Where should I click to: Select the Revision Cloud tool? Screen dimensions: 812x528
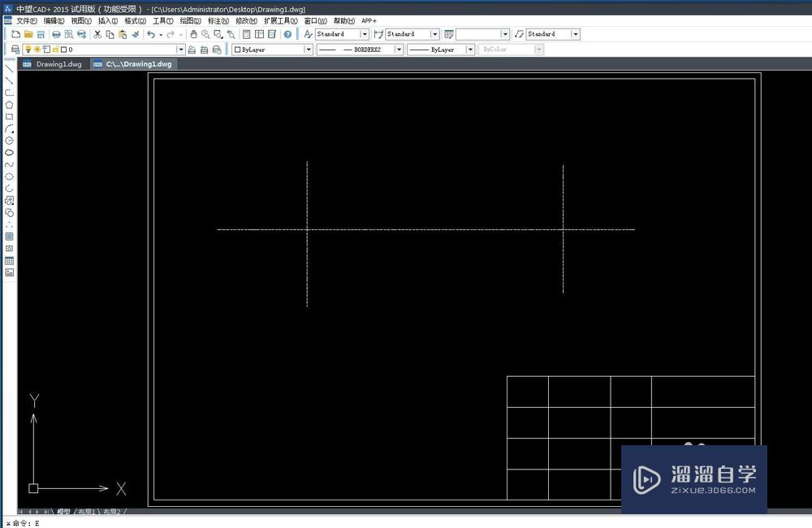(9, 154)
